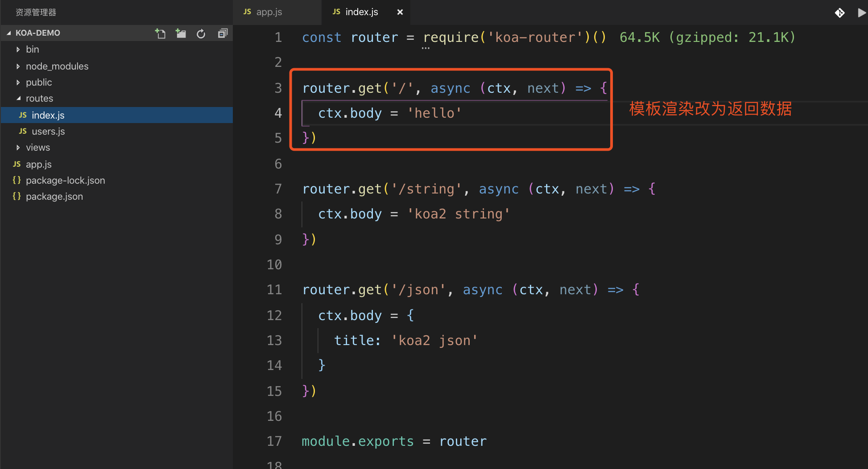
Task: Expand the public folder
Action: pyautogui.click(x=38, y=82)
